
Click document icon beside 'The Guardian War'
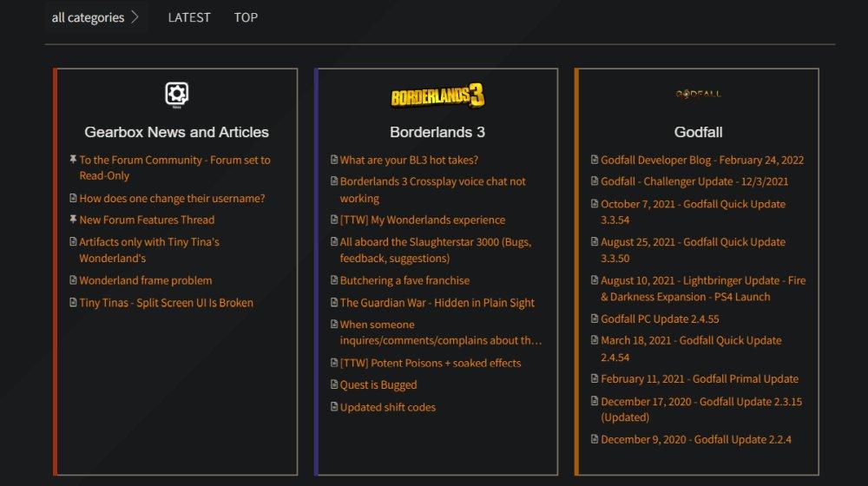pyautogui.click(x=334, y=302)
